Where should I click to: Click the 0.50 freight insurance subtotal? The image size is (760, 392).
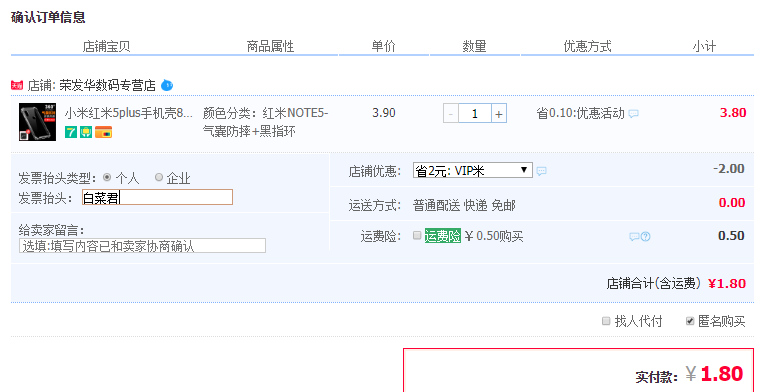[x=731, y=235]
